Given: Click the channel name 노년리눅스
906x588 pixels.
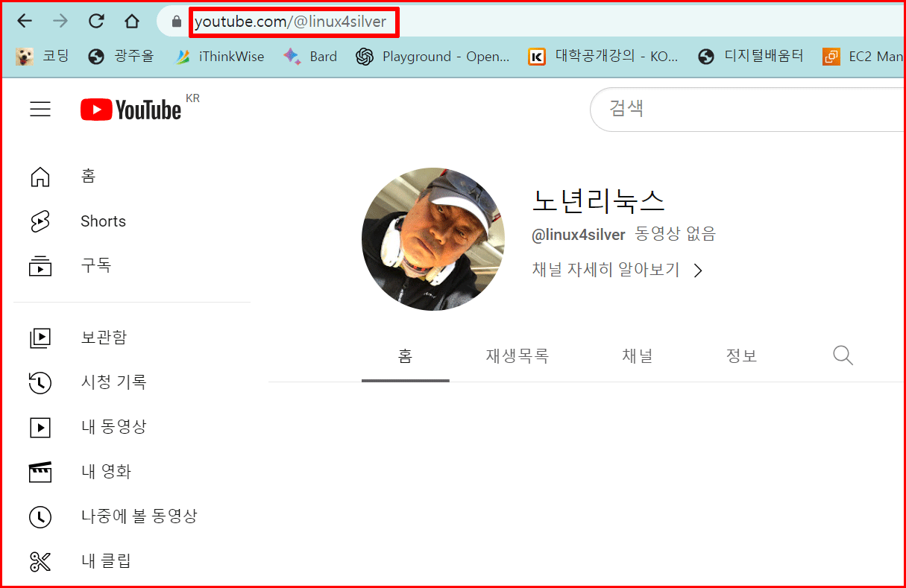Looking at the screenshot, I should tap(598, 200).
